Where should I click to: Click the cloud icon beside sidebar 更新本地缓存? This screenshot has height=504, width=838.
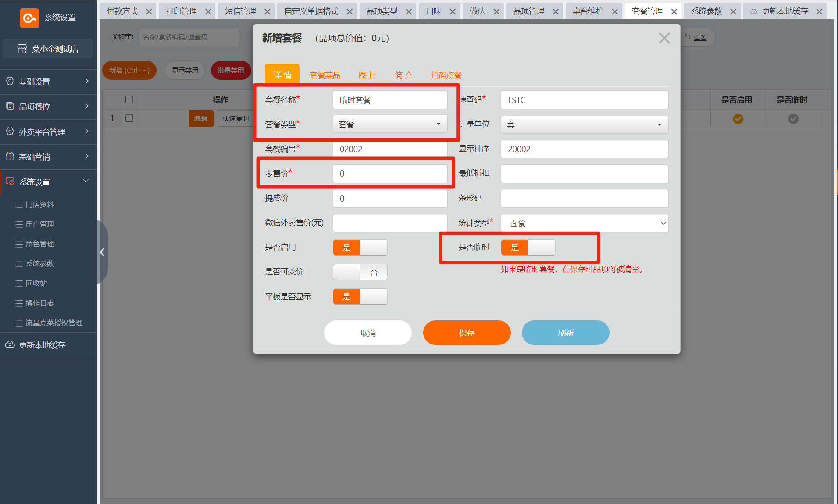pos(10,344)
